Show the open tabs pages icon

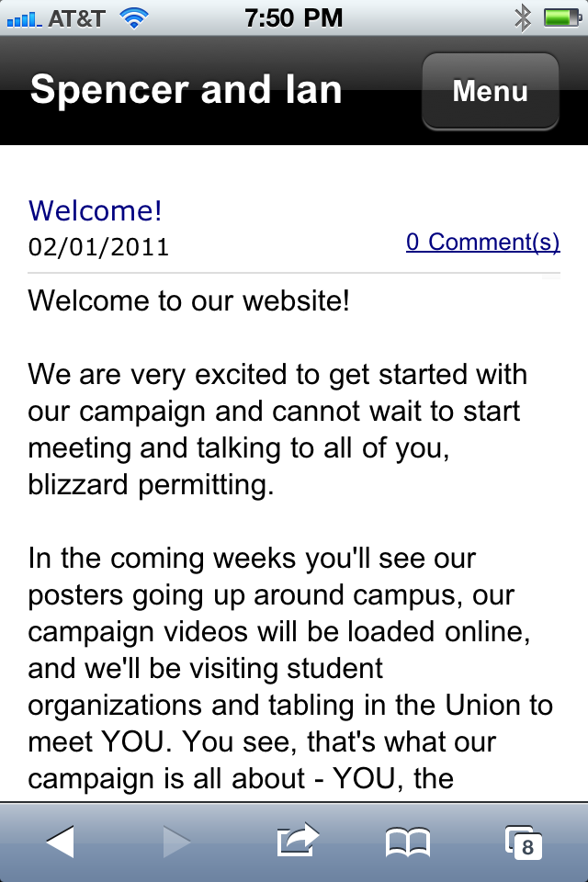click(523, 842)
